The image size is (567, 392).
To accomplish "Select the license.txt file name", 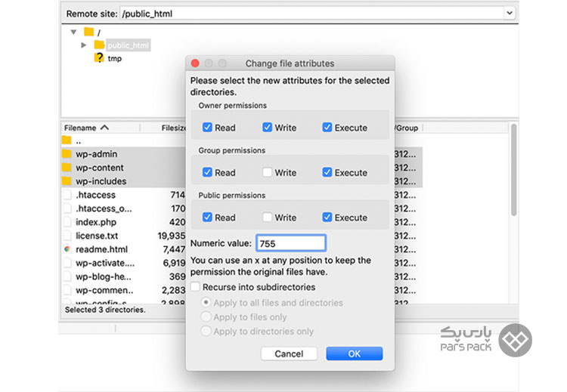I will click(x=97, y=236).
